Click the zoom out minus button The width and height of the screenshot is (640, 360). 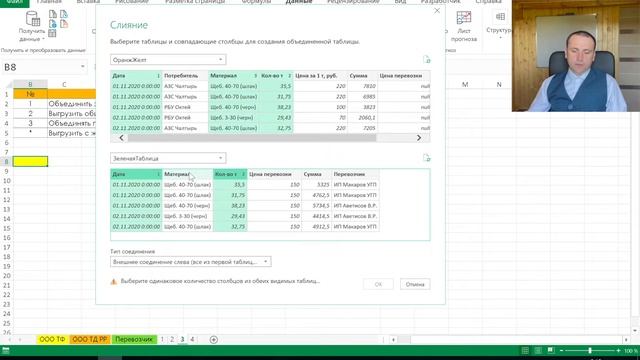[x=561, y=351]
